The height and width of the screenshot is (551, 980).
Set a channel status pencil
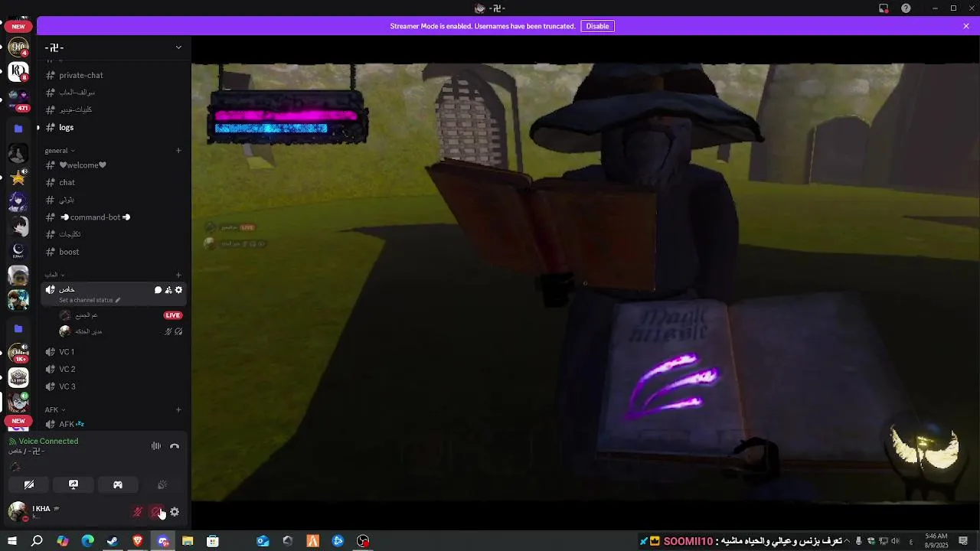[118, 300]
